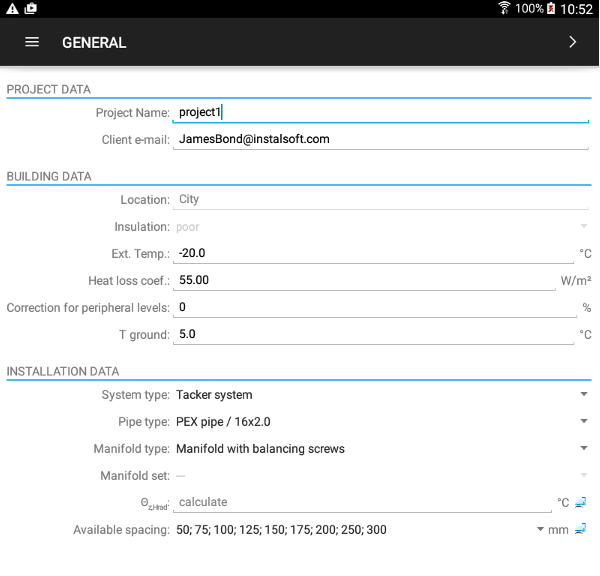The image size is (600, 576).
Task: Tap the warning triangle in status bar
Action: (12, 8)
